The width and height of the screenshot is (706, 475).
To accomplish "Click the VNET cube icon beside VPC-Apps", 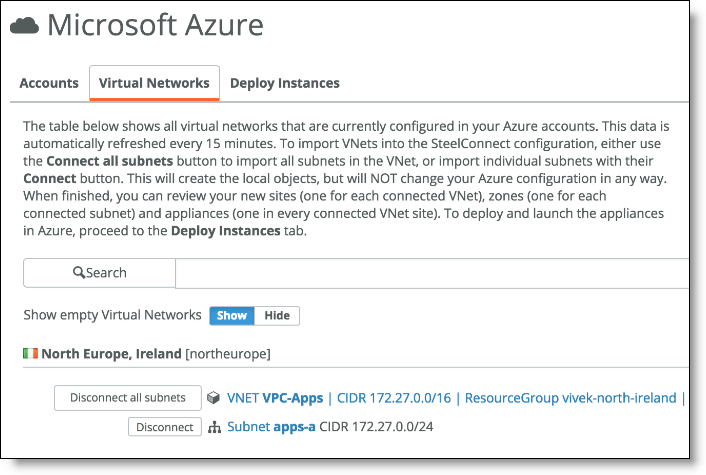I will coord(213,398).
